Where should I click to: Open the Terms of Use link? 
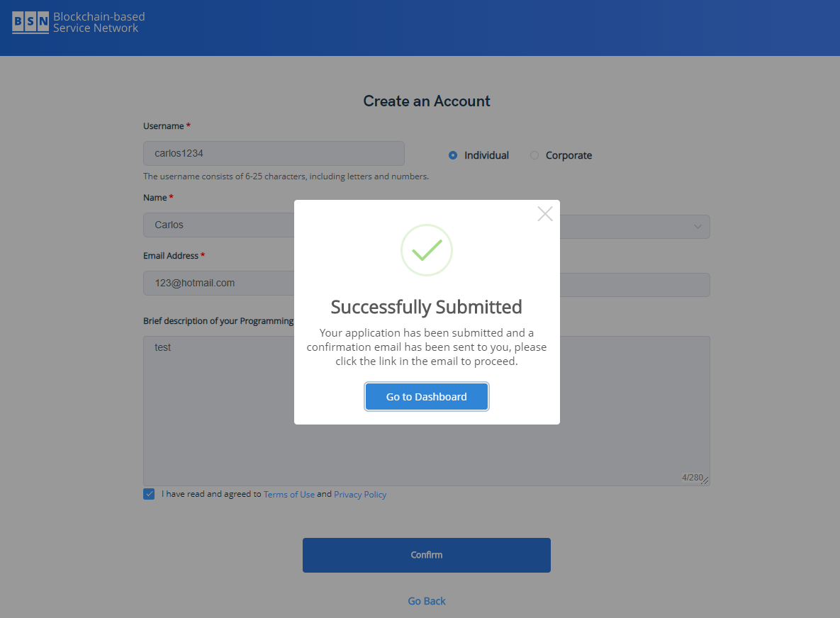pos(289,494)
